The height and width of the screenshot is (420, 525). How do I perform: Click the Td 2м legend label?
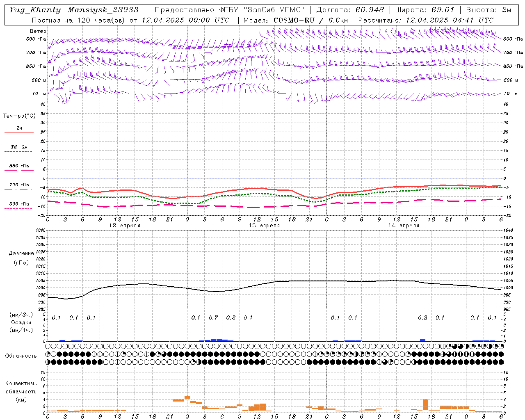click(x=19, y=147)
